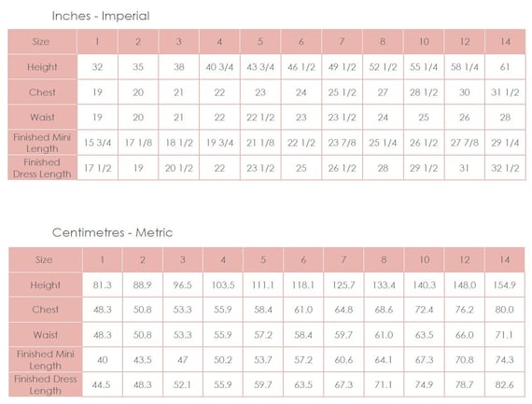This screenshot has width=532, height=404.
Task: Select the Waist row label in Metric table
Action: (x=46, y=334)
